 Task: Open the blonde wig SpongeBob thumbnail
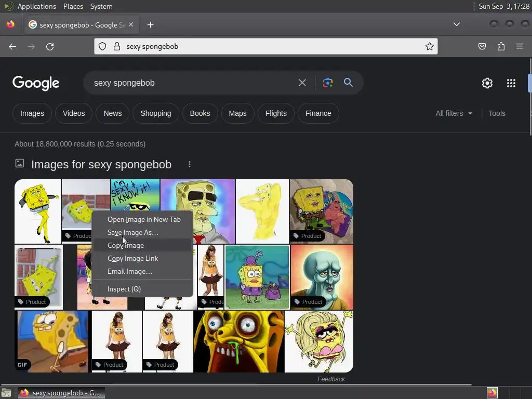(x=319, y=341)
